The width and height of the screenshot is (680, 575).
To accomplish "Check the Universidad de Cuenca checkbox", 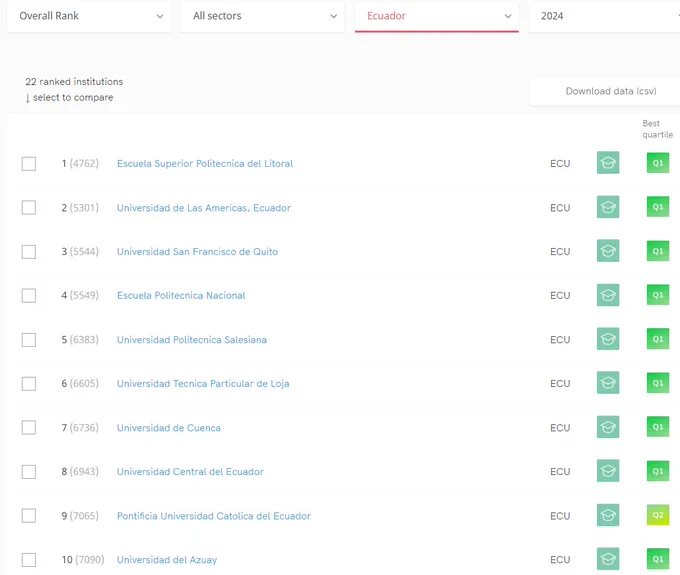I will point(29,428).
